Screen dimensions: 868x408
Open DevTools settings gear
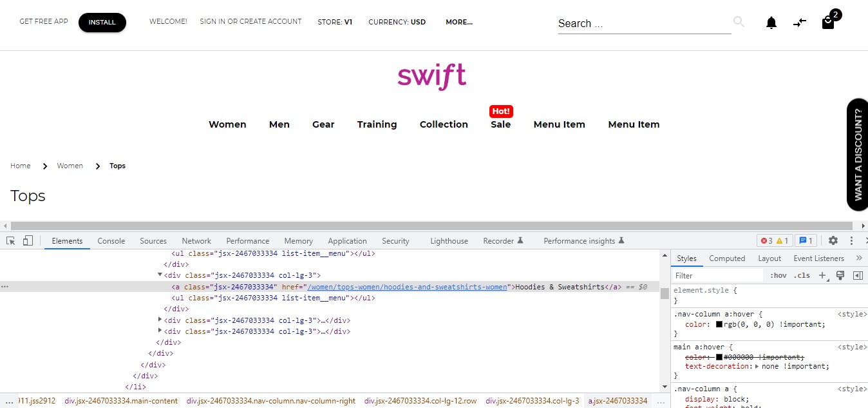[833, 240]
